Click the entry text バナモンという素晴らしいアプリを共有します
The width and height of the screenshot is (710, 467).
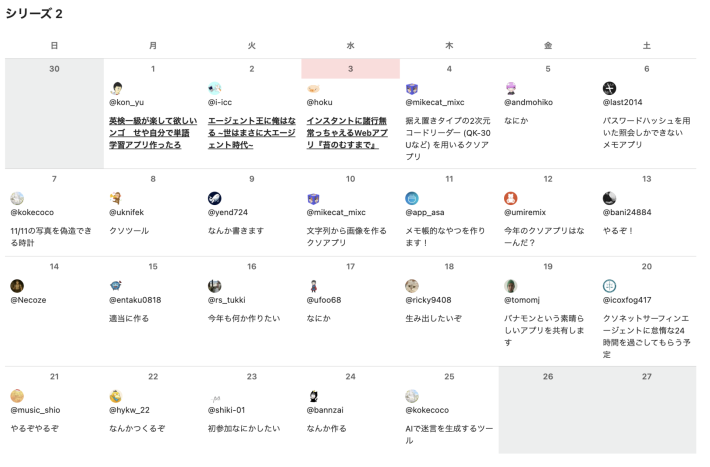pos(544,331)
